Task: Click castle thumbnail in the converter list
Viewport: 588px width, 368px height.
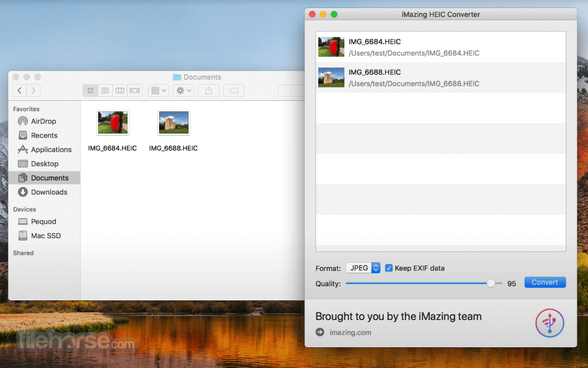Action: tap(331, 77)
